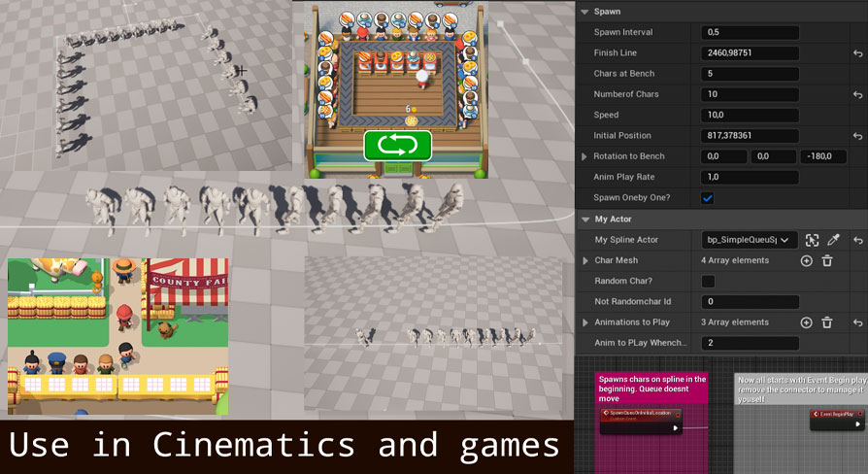Viewport: 868px width, 474px height.
Task: Open the My Spline Actor dropdown
Action: tap(750, 240)
